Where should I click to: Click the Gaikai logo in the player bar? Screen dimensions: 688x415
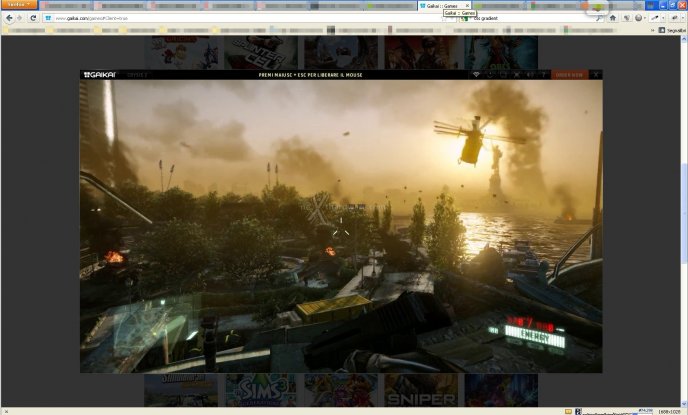(x=100, y=75)
